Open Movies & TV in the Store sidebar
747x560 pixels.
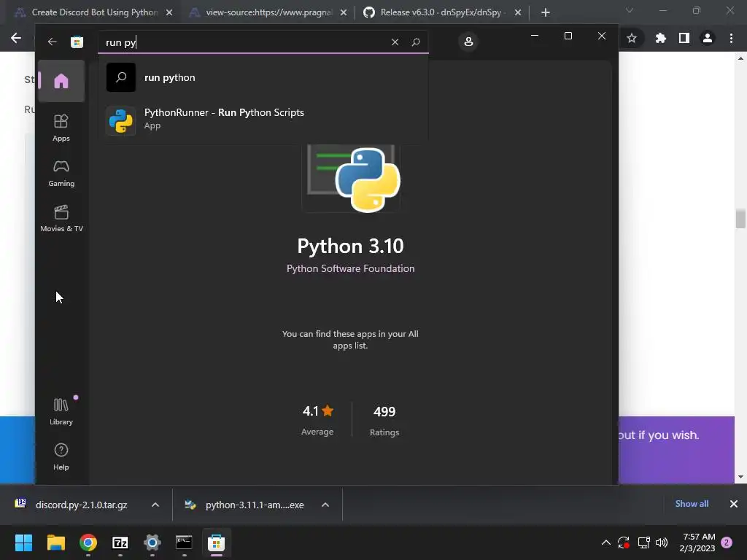[x=61, y=218]
